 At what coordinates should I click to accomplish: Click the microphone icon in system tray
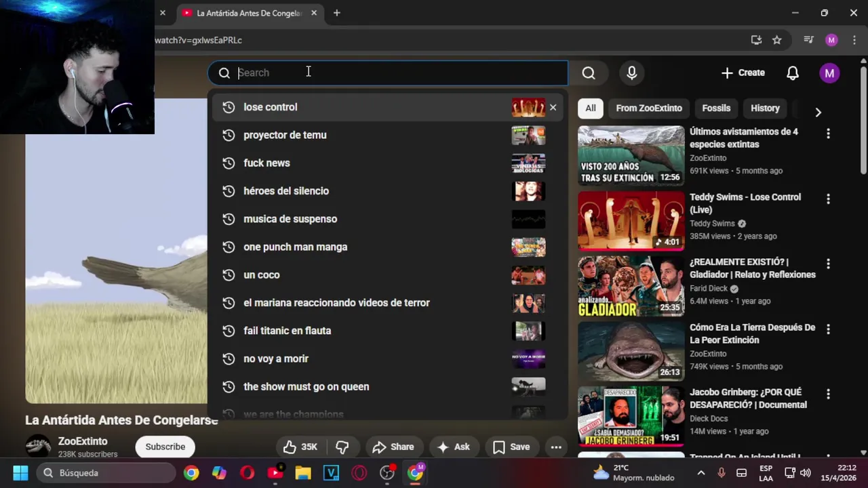tap(722, 472)
